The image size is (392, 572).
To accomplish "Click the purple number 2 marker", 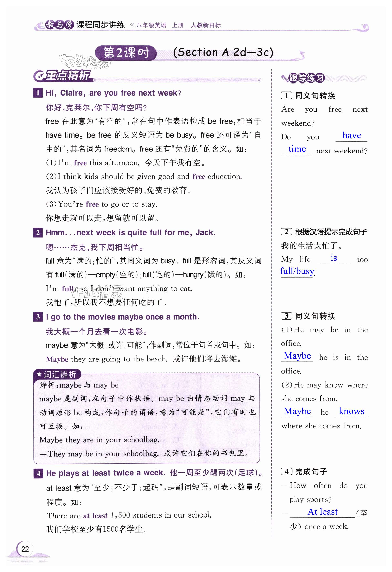I will pos(38,233).
